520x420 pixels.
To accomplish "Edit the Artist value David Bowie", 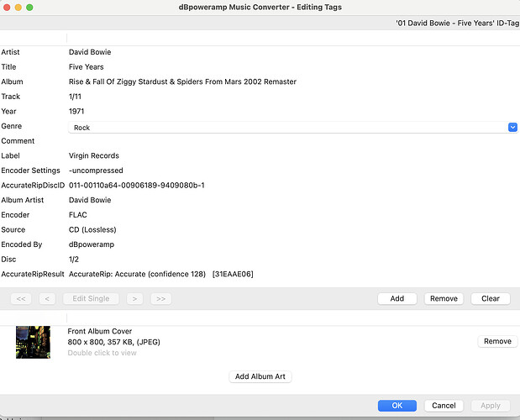I will pyautogui.click(x=90, y=52).
